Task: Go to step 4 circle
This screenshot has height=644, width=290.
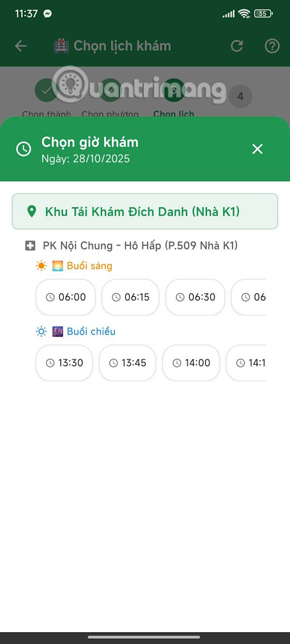Action: click(240, 97)
